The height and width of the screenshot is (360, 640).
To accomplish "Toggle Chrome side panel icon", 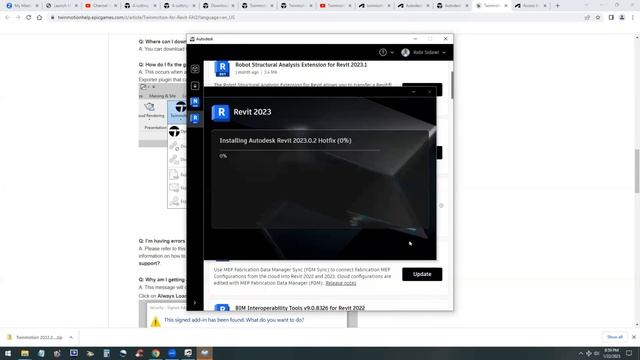I will (611, 18).
